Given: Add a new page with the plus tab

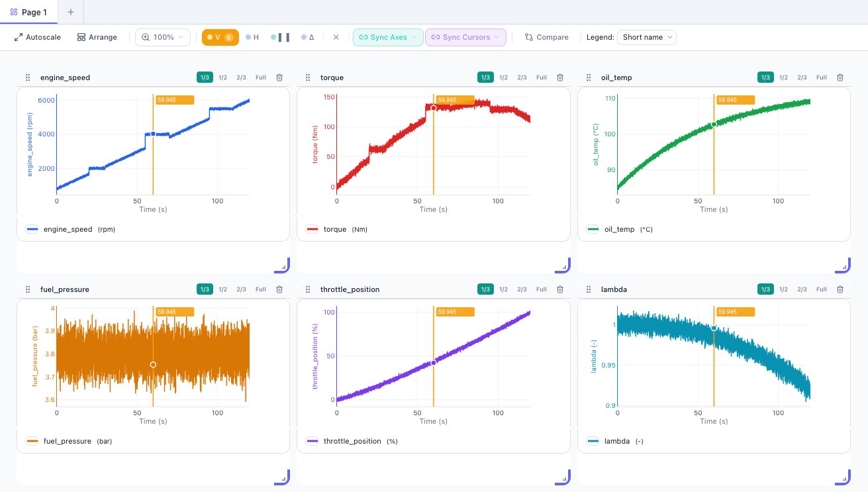Looking at the screenshot, I should 70,12.
